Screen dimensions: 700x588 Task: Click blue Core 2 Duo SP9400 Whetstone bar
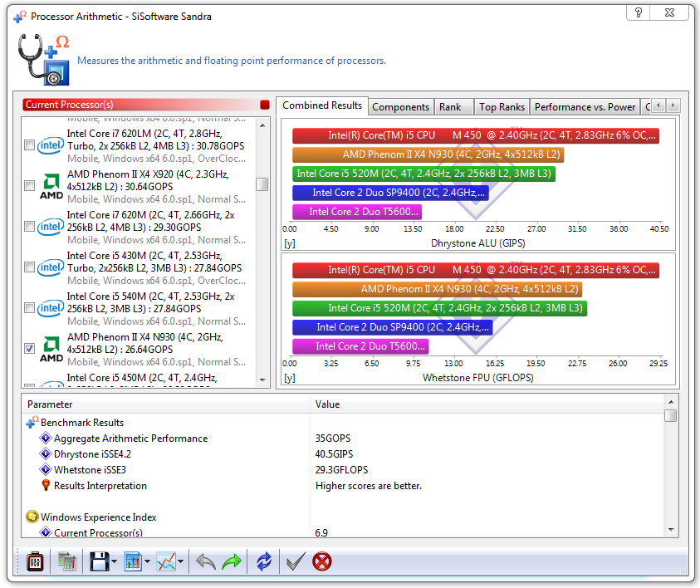[393, 327]
